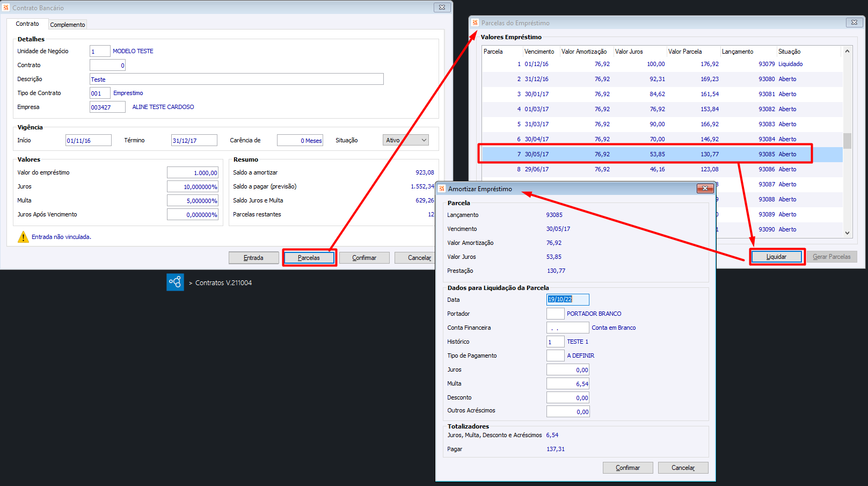This screenshot has height=486, width=868.
Task: Click the Lançamento column header
Action: tap(748, 52)
